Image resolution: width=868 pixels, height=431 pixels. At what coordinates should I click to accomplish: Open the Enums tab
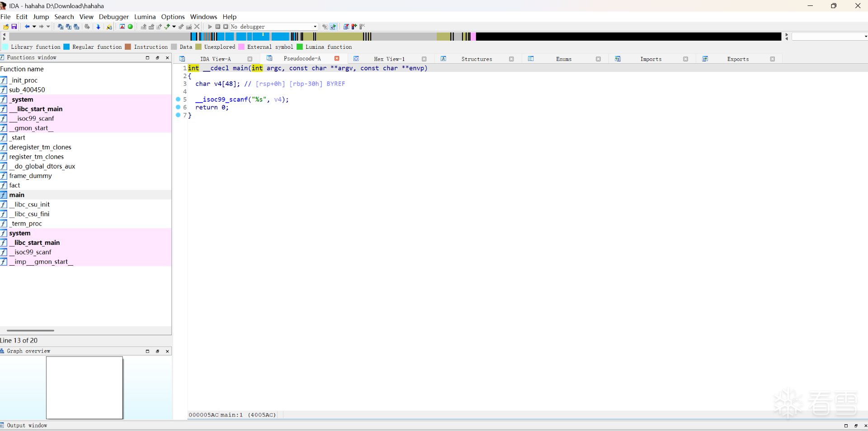564,59
